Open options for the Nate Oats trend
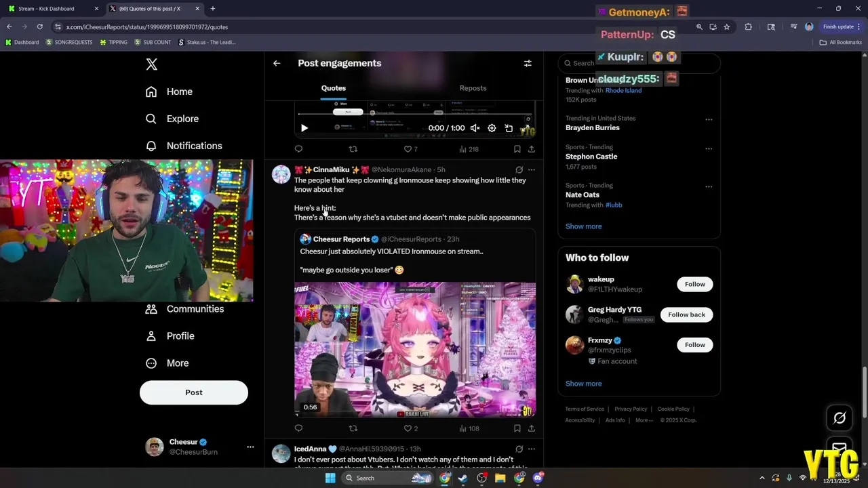This screenshot has height=488, width=868. click(709, 187)
